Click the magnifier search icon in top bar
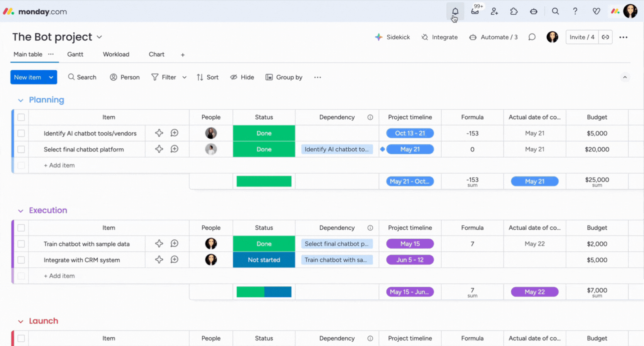Viewport: 644px width, 346px height. pos(555,11)
